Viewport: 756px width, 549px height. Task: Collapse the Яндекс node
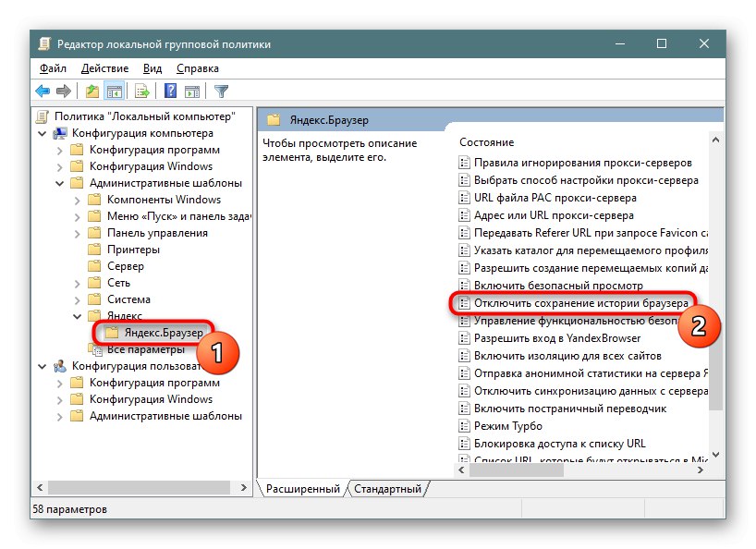(77, 317)
